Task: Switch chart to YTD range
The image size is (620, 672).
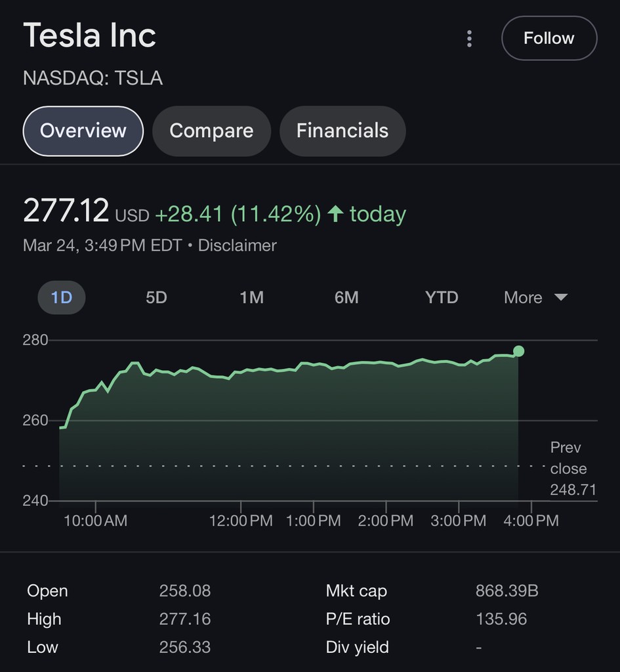Action: point(442,298)
